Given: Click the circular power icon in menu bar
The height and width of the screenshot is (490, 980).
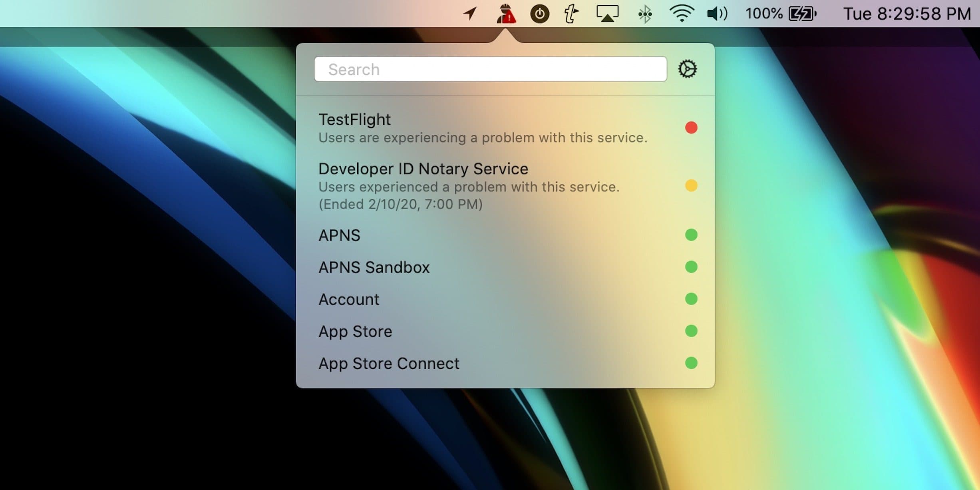Looking at the screenshot, I should [x=539, y=14].
